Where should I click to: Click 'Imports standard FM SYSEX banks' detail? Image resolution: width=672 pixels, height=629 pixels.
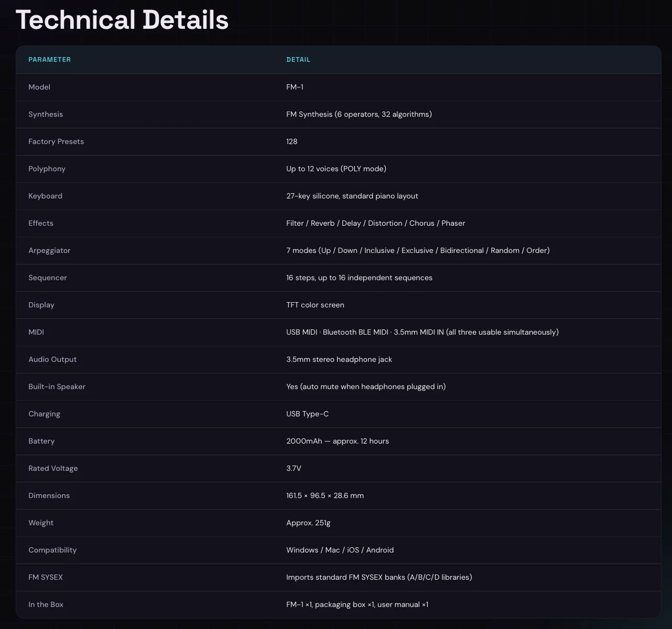click(379, 578)
